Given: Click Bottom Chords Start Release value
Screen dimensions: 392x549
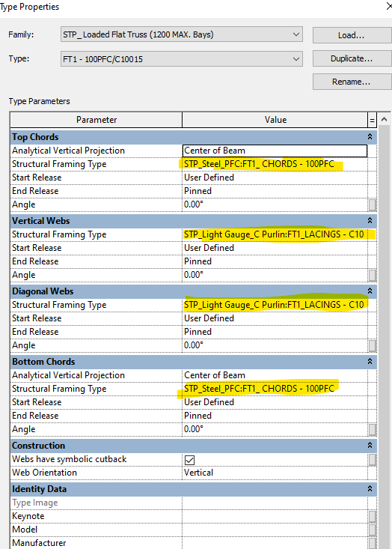Looking at the screenshot, I should [x=275, y=402].
